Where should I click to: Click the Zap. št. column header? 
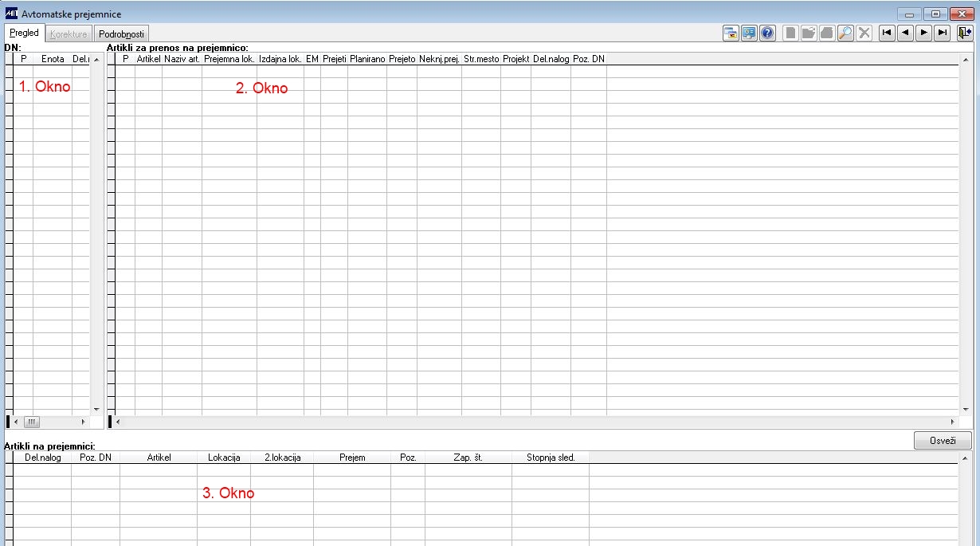coord(468,458)
